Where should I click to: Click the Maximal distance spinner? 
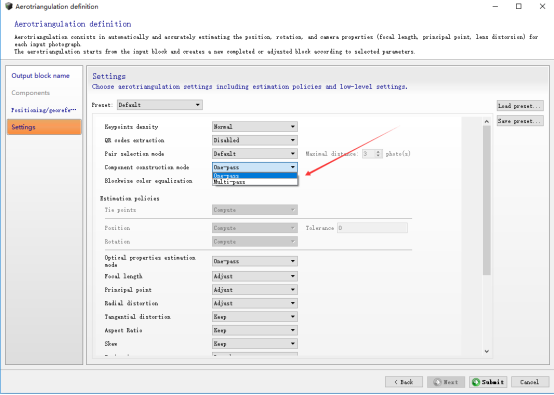click(x=372, y=154)
